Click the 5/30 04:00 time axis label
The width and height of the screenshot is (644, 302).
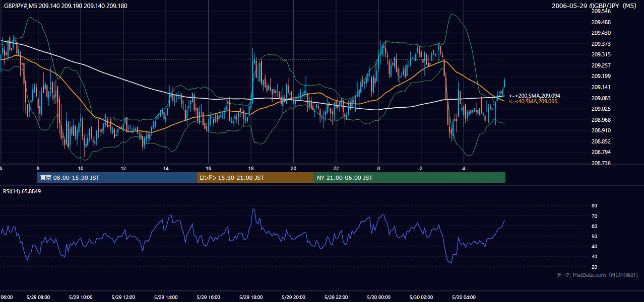[464, 297]
